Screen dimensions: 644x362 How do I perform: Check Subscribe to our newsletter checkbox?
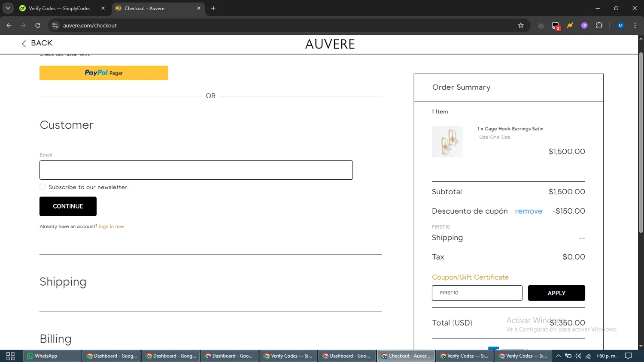click(x=43, y=187)
